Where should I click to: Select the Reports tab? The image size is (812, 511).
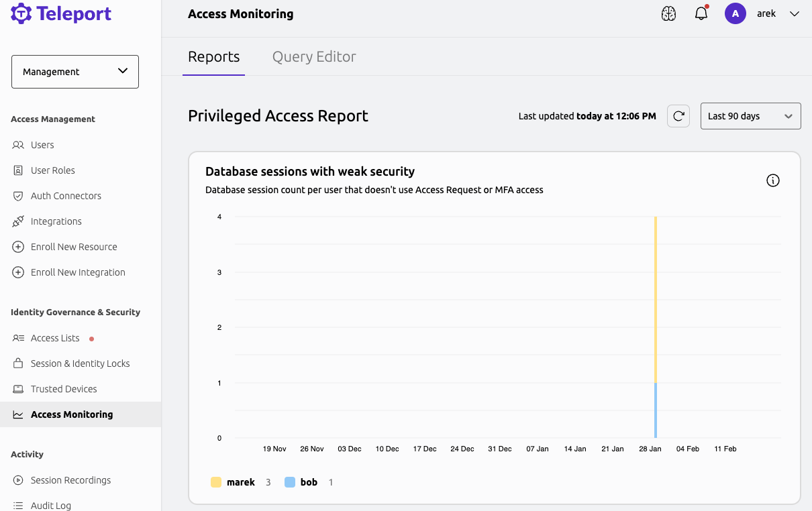[214, 56]
